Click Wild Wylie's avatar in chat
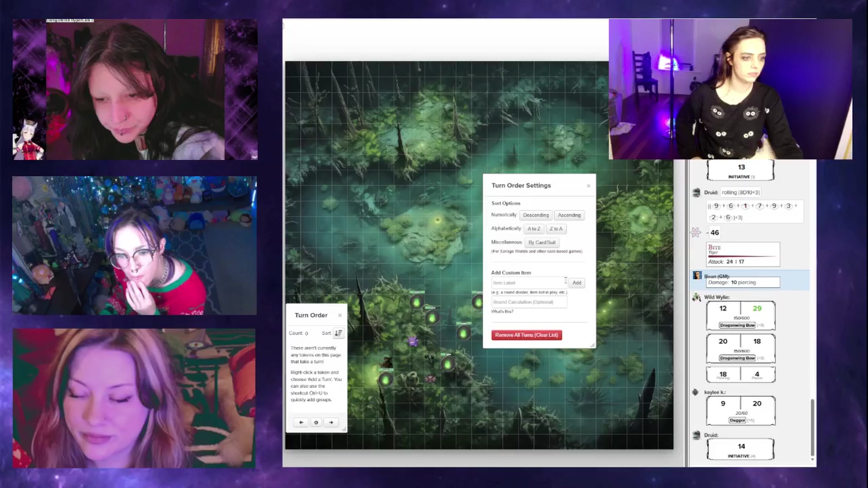This screenshot has width=868, height=488. pos(696,297)
